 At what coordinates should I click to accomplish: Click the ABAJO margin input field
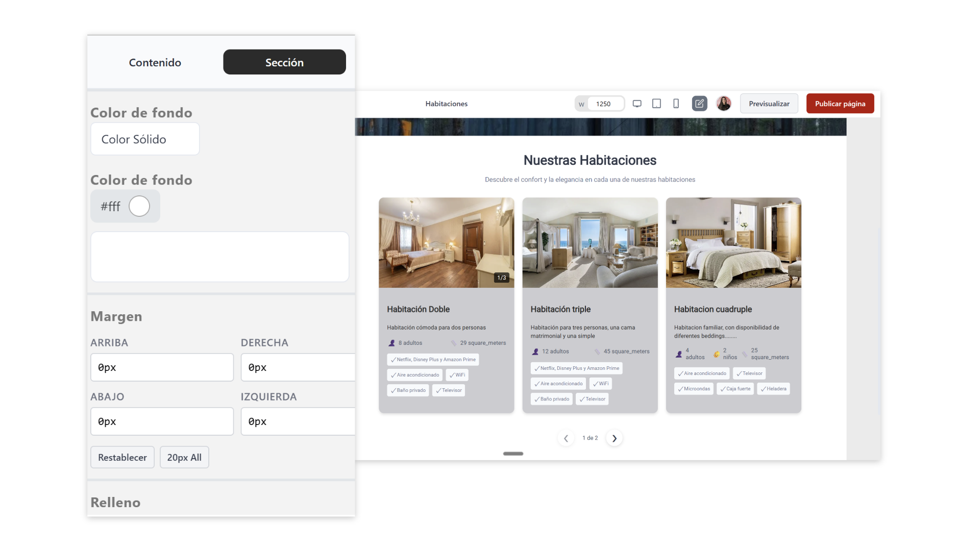pyautogui.click(x=162, y=421)
